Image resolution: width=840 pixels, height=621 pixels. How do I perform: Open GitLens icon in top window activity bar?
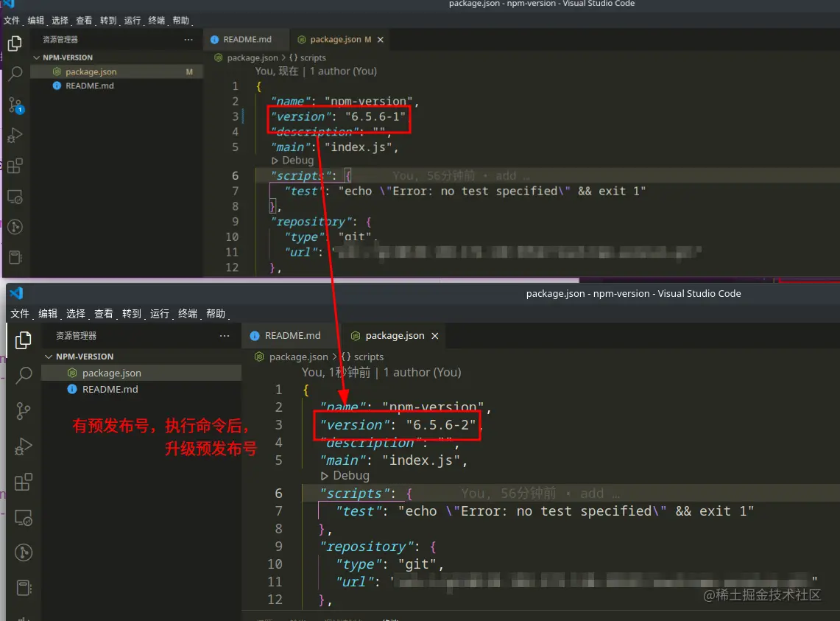tap(15, 227)
